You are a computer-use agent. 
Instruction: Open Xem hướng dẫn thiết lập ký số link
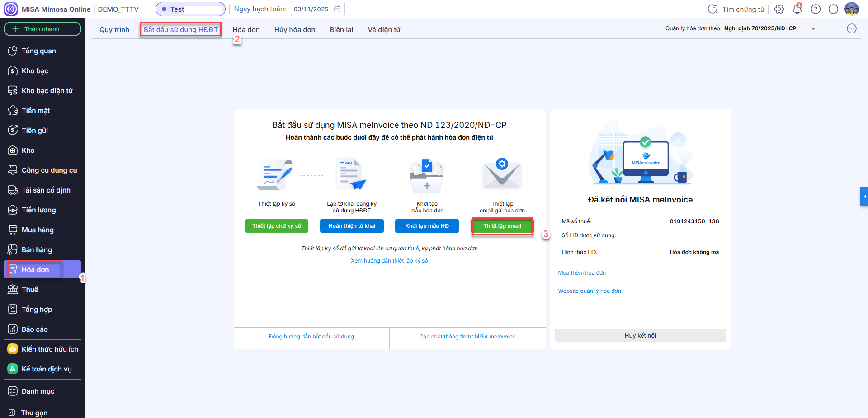coord(389,261)
